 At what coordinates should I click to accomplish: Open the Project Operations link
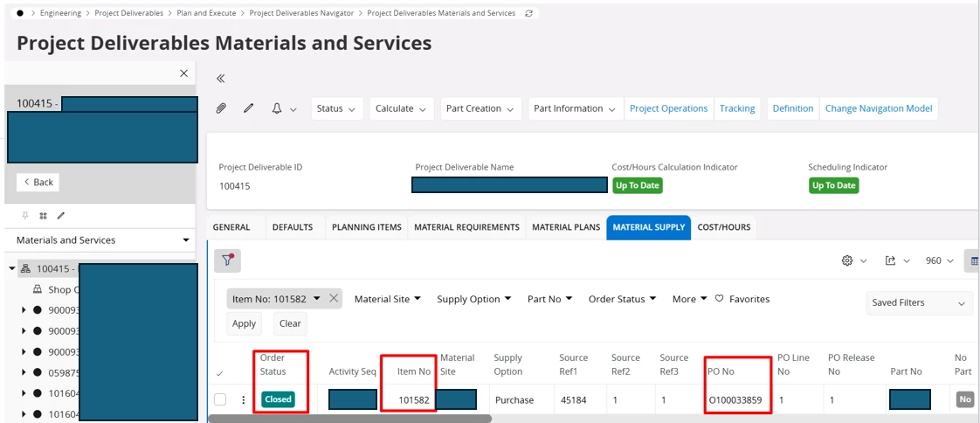pyautogui.click(x=669, y=108)
